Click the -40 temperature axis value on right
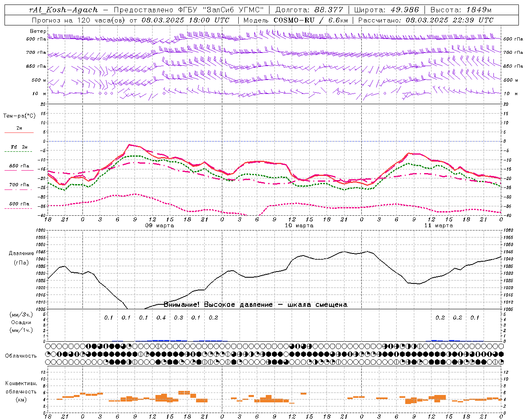Screen dimensions: 525x420 click(507, 216)
